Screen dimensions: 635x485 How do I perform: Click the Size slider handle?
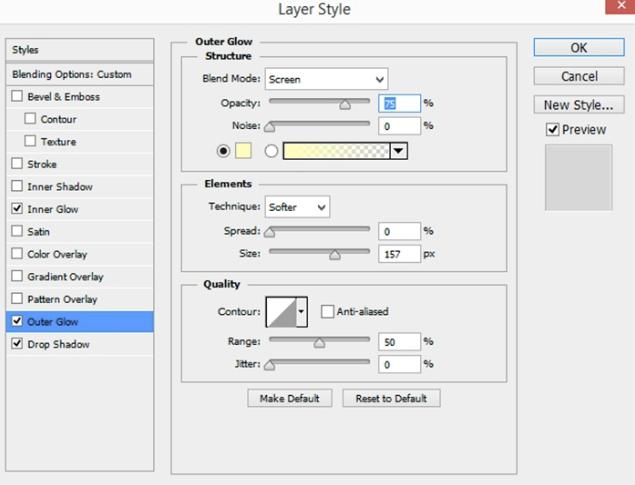[335, 255]
